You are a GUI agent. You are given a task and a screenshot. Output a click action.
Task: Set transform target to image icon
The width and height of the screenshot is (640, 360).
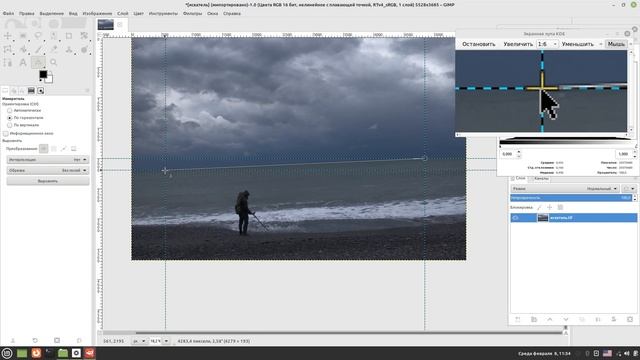tap(73, 149)
